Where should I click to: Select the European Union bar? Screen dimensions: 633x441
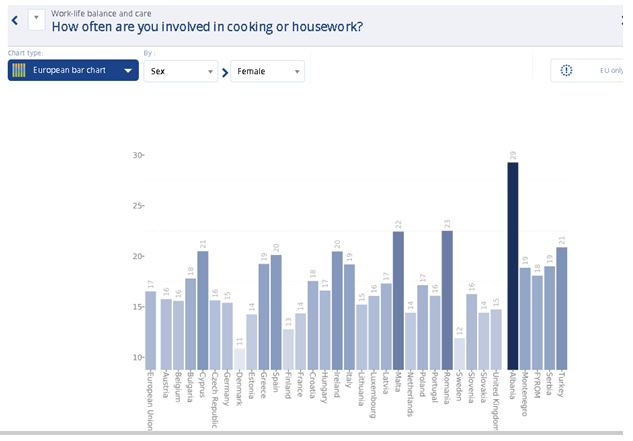pos(150,328)
